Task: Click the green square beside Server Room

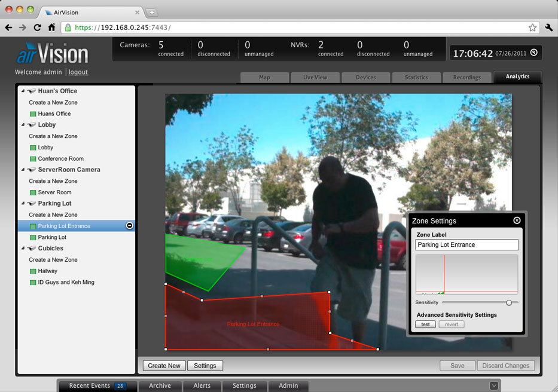Action: [x=33, y=192]
